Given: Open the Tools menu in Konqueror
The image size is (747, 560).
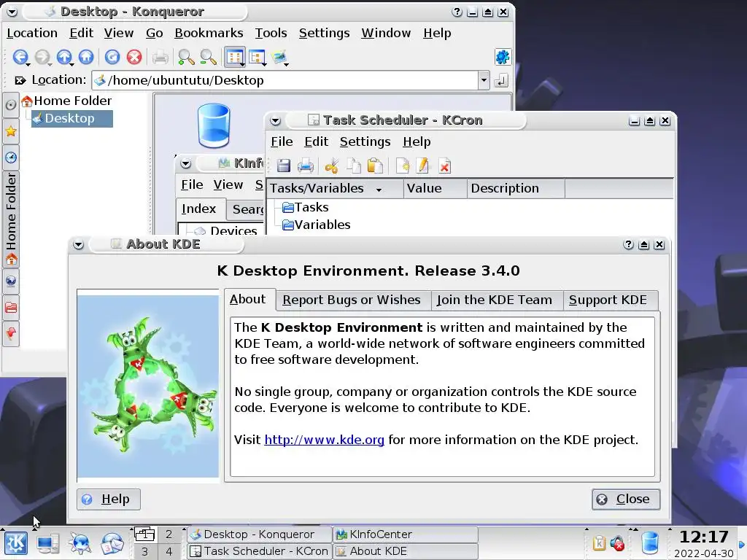Looking at the screenshot, I should (271, 33).
